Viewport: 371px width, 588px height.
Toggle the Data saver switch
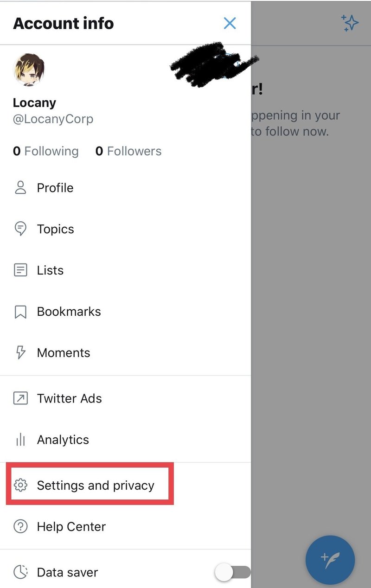[233, 572]
